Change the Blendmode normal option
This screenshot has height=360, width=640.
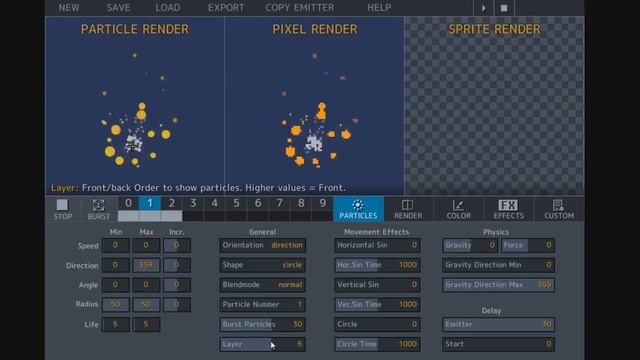[x=262, y=285]
